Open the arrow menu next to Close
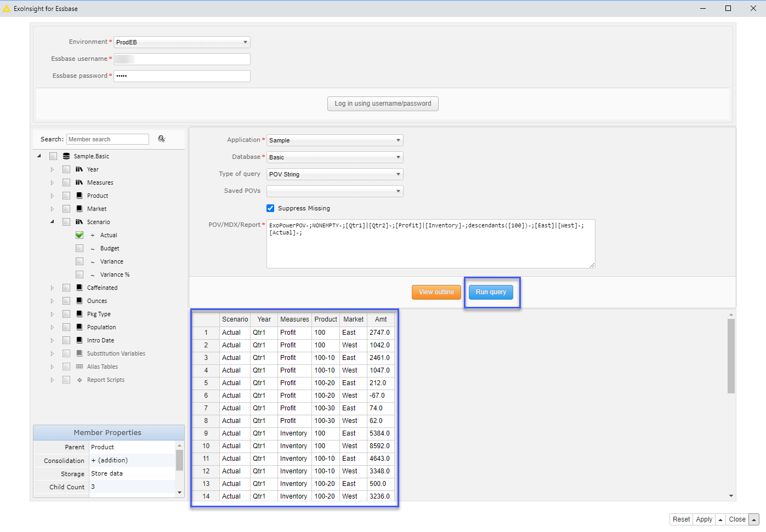766x532 pixels. (754, 519)
